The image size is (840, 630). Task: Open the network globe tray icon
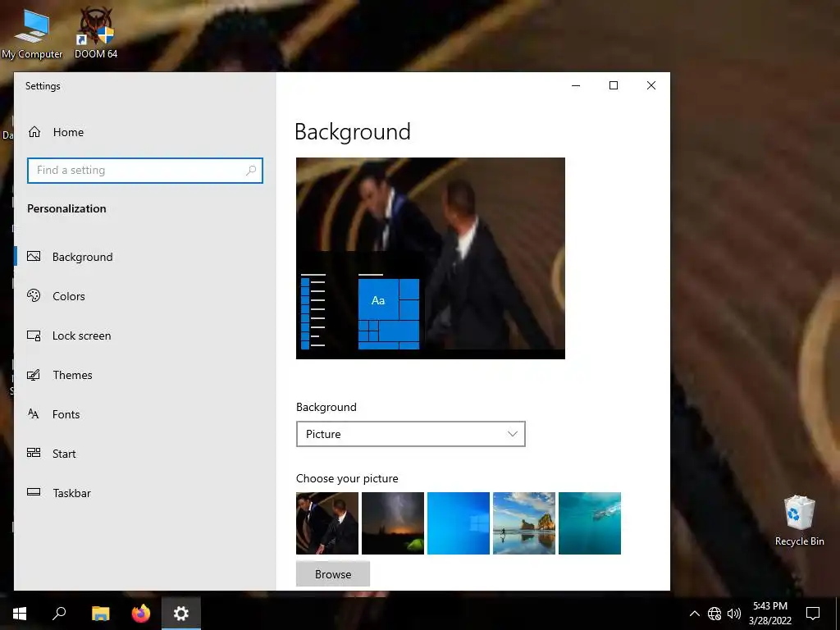click(714, 614)
